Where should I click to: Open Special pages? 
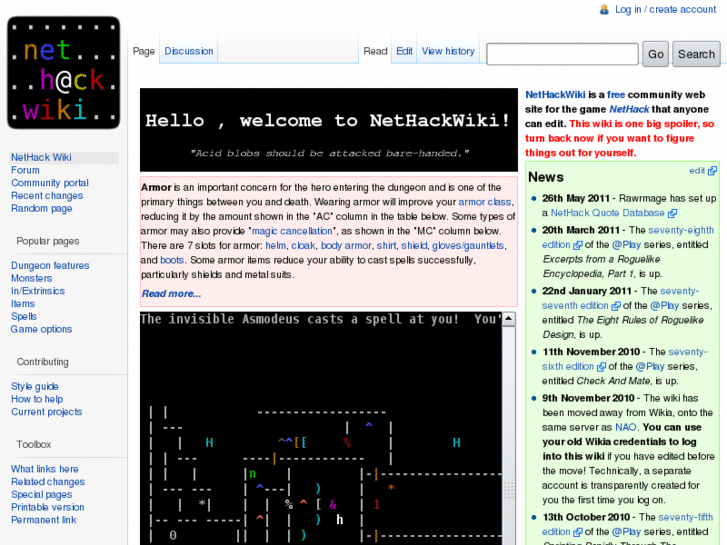(x=41, y=494)
